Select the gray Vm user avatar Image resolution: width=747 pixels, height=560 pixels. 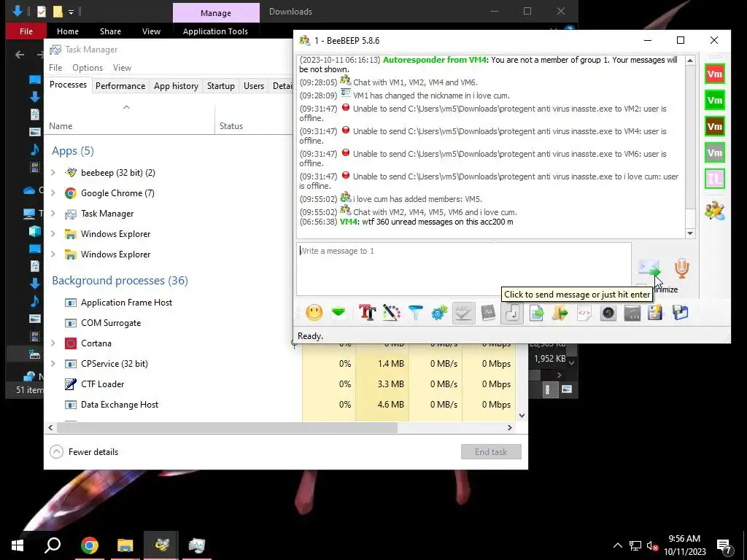click(x=715, y=153)
